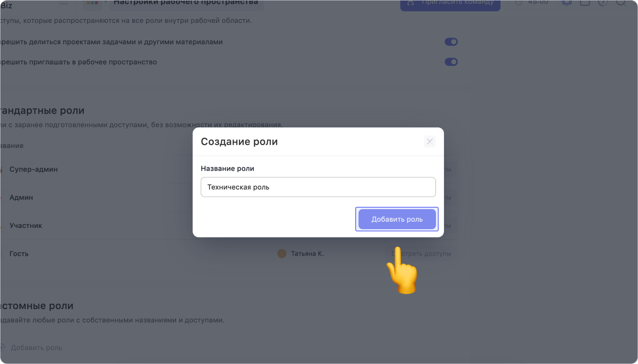Click the Biz logo in the top-left

6,5
